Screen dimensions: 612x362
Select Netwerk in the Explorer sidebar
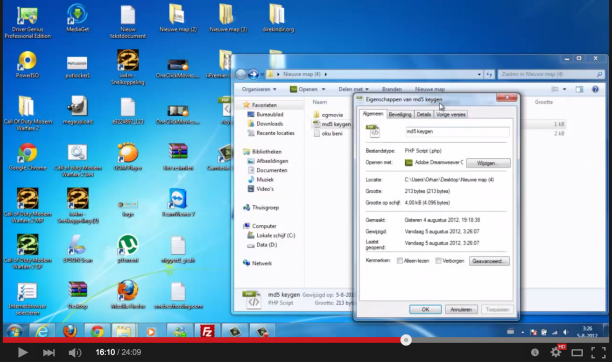tap(257, 263)
